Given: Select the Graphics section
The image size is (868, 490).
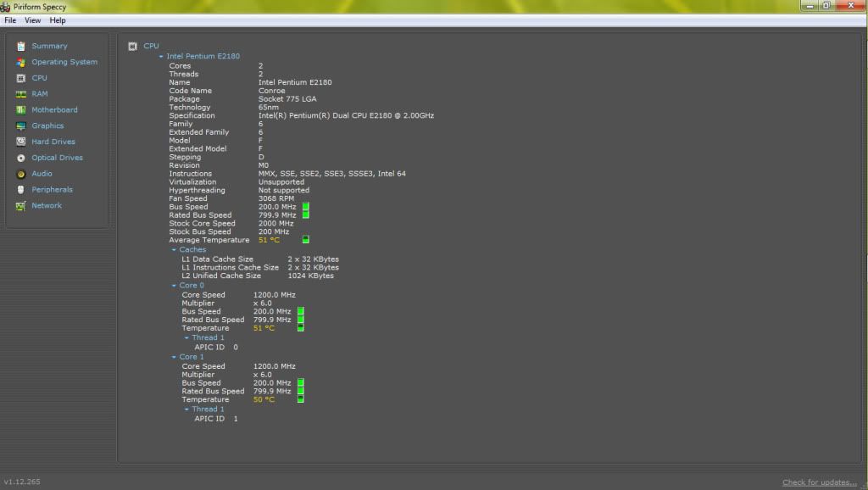Looking at the screenshot, I should 47,126.
